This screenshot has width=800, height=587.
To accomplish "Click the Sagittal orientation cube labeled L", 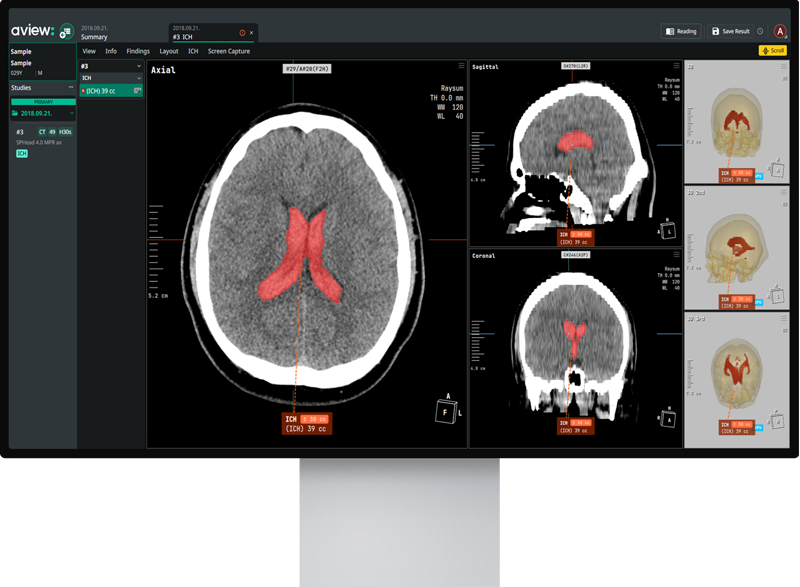I will [668, 231].
